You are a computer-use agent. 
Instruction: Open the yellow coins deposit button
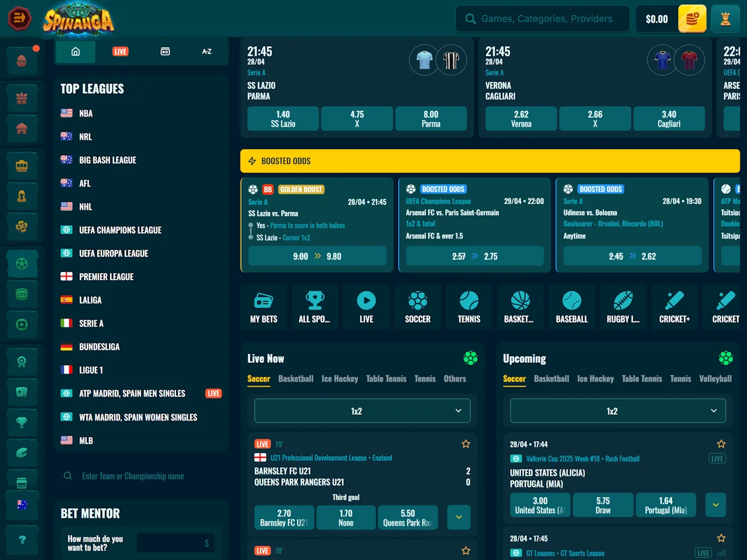[692, 19]
